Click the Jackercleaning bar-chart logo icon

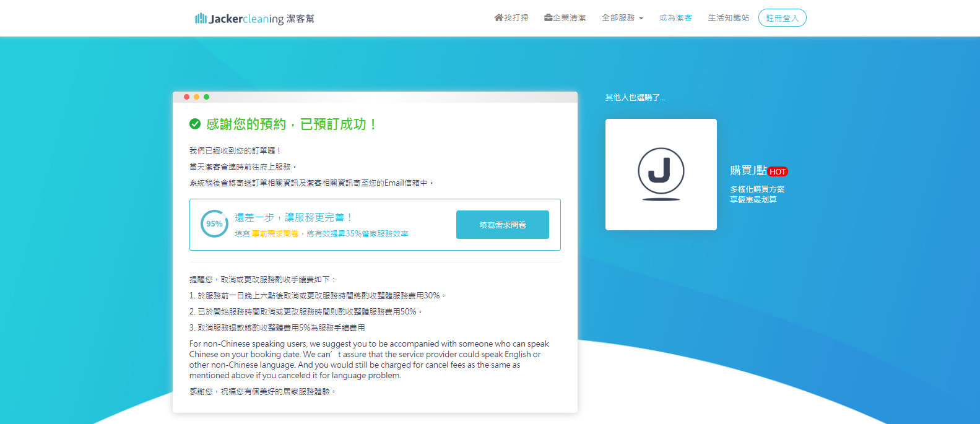(201, 19)
